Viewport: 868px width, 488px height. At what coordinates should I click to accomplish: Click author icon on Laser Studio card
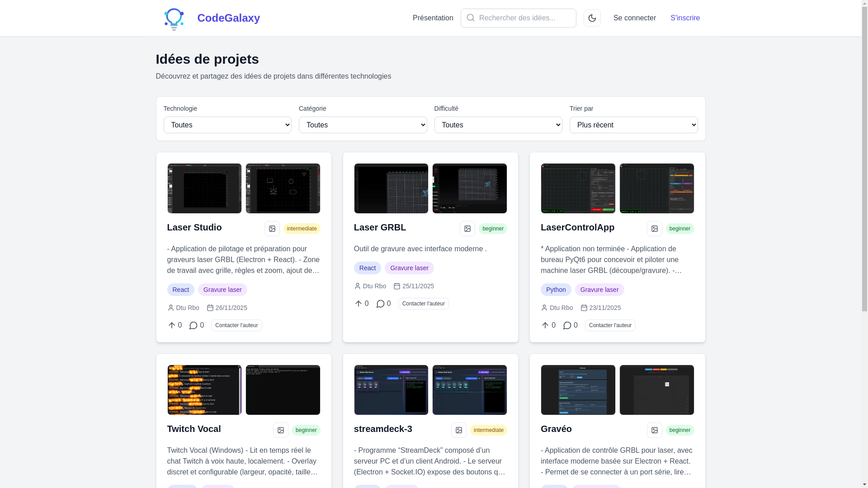point(170,308)
